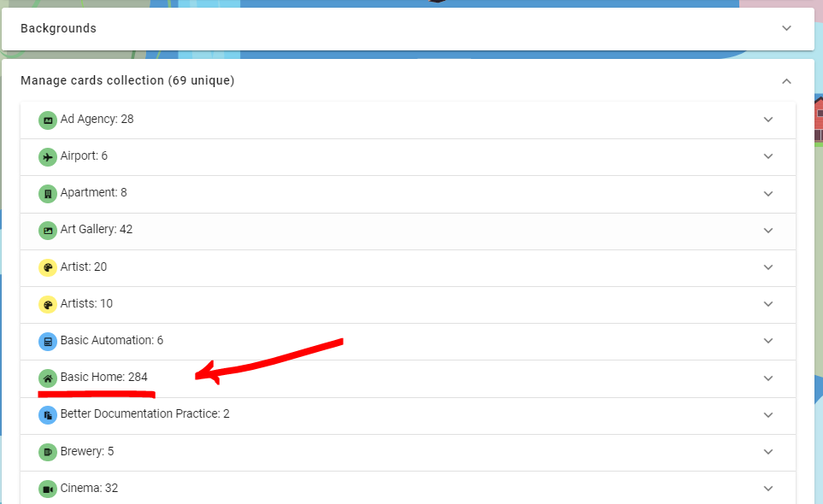823x504 pixels.
Task: Click the Airport airplane icon
Action: point(48,157)
